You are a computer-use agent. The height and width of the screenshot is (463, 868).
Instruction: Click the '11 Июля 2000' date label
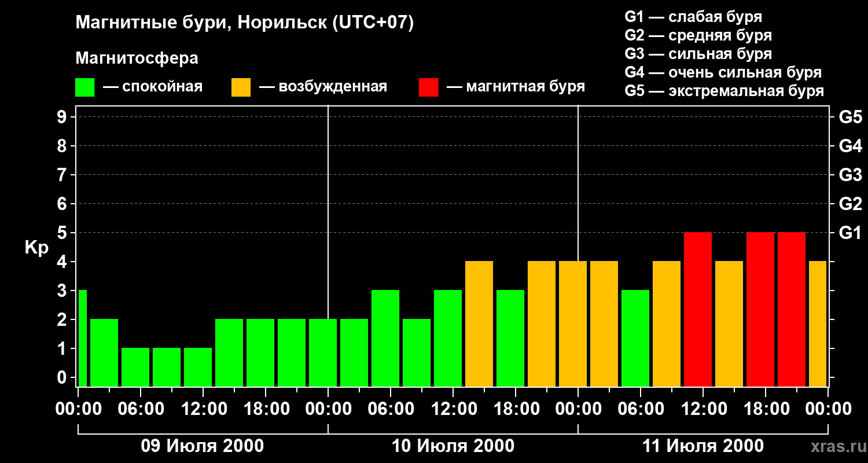point(703,446)
